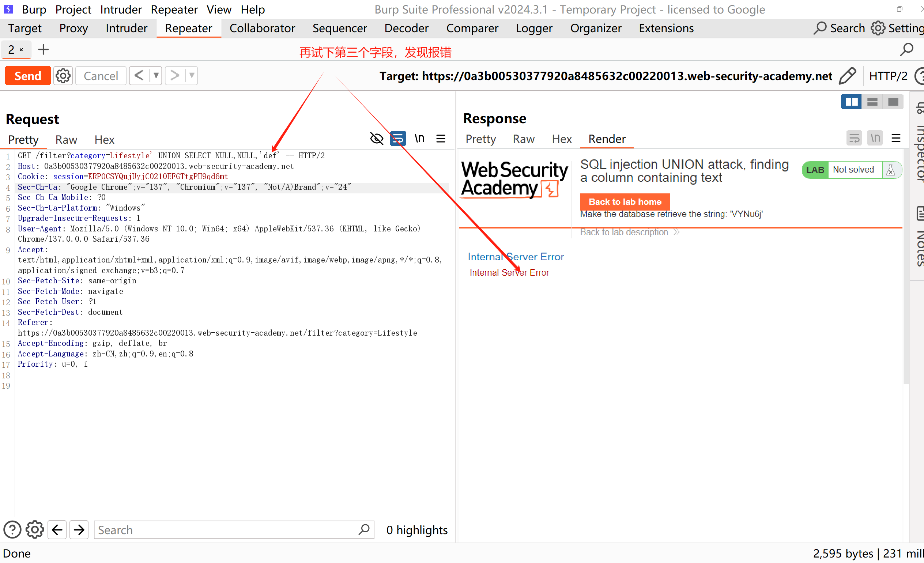This screenshot has width=924, height=563.
Task: Switch to the Collaborator tab
Action: click(x=262, y=28)
